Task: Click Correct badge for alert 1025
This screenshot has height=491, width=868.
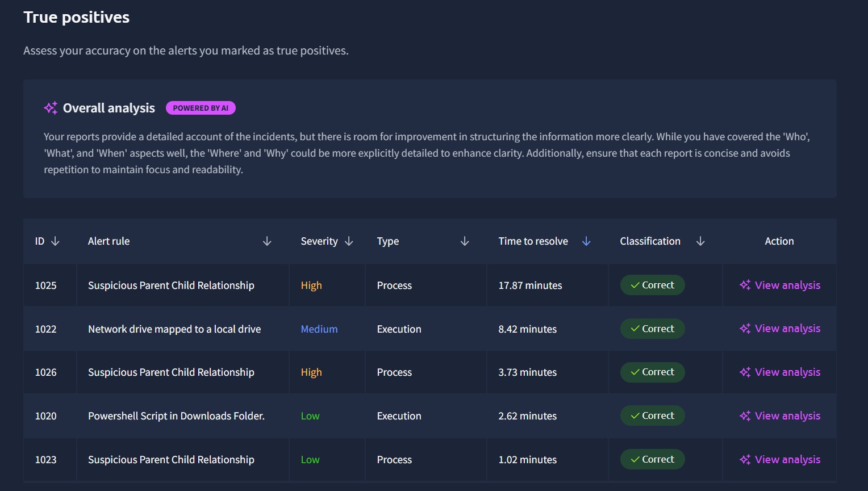Action: coord(652,285)
